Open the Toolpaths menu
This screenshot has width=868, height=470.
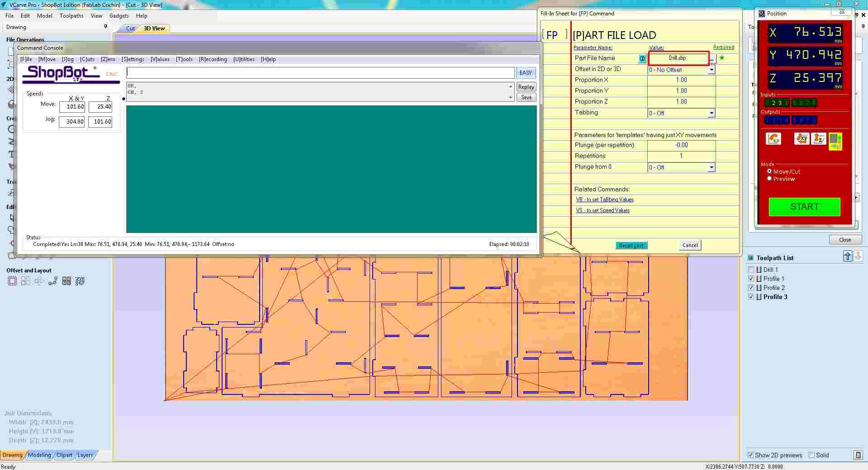71,15
